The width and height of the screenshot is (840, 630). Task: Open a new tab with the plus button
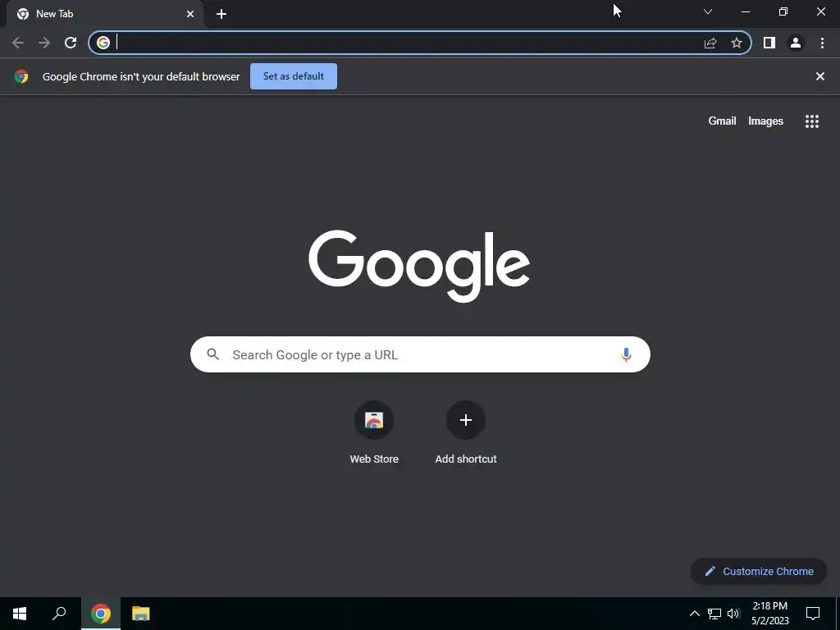click(221, 14)
